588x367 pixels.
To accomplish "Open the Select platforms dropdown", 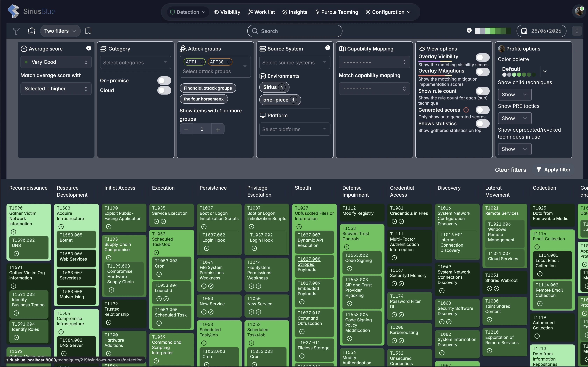I will pos(295,129).
